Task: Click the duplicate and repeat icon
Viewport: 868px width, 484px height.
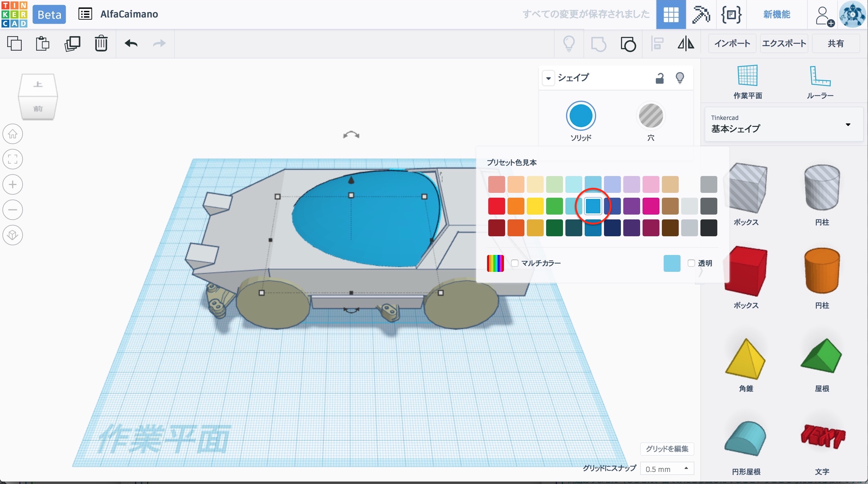Action: click(x=72, y=43)
